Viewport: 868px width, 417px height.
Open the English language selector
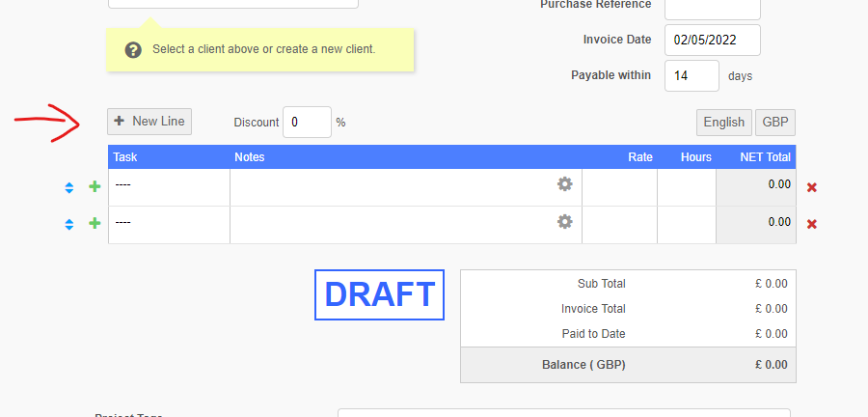coord(723,123)
